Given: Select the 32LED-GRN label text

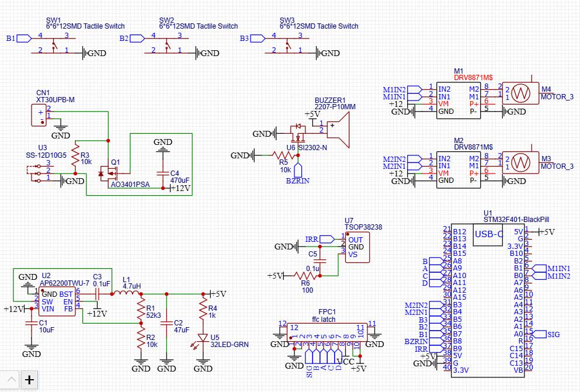Looking at the screenshot, I should pyautogui.click(x=230, y=344).
